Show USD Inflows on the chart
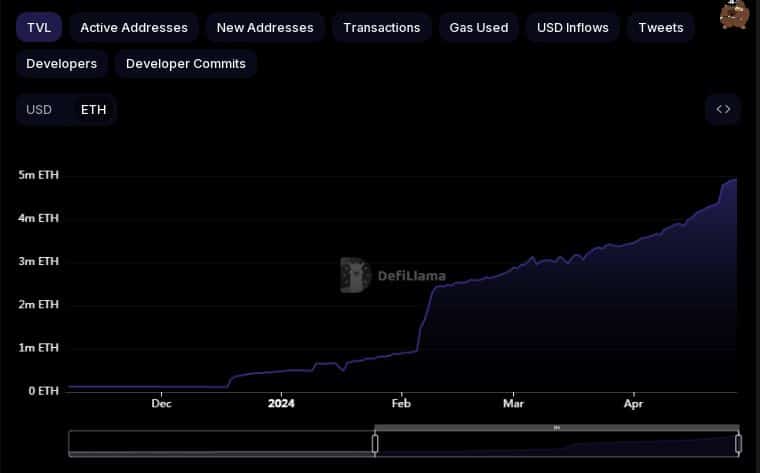 [572, 27]
